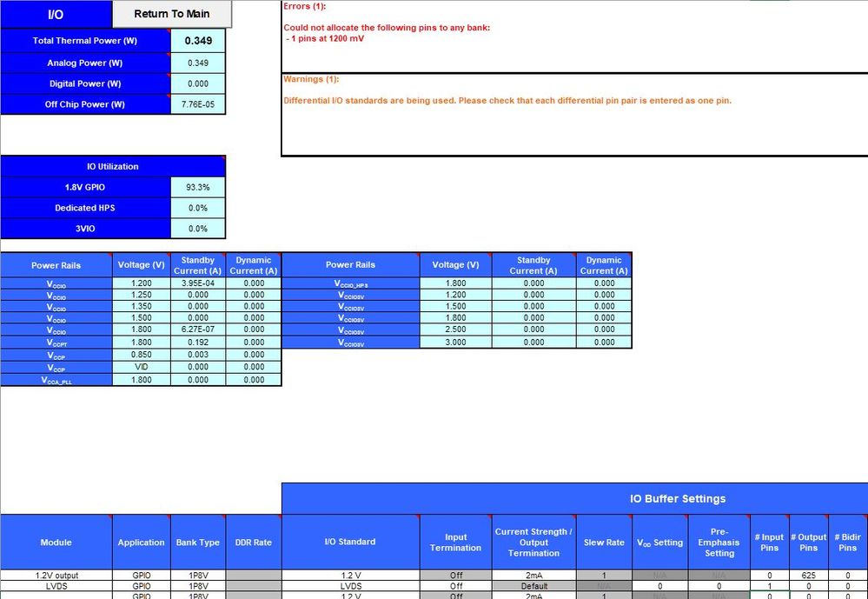Open the Application dropdown showing GPIO
Image resolution: width=868 pixels, height=599 pixels.
coord(141,575)
